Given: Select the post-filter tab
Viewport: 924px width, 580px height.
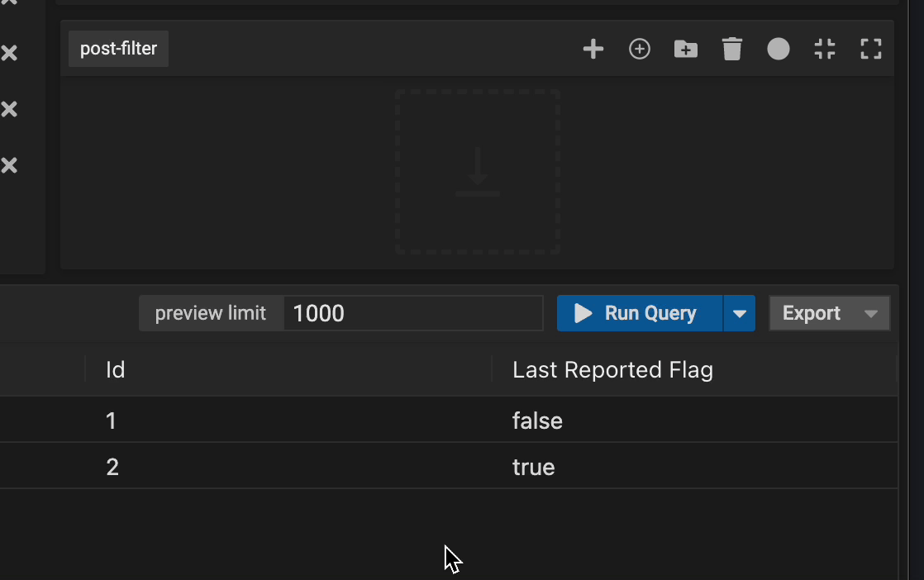Looking at the screenshot, I should tap(118, 49).
